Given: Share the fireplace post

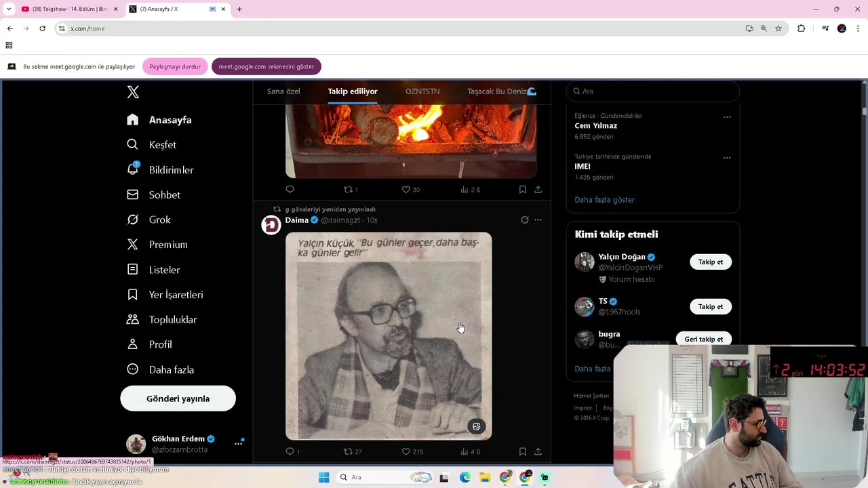Looking at the screenshot, I should coord(538,190).
